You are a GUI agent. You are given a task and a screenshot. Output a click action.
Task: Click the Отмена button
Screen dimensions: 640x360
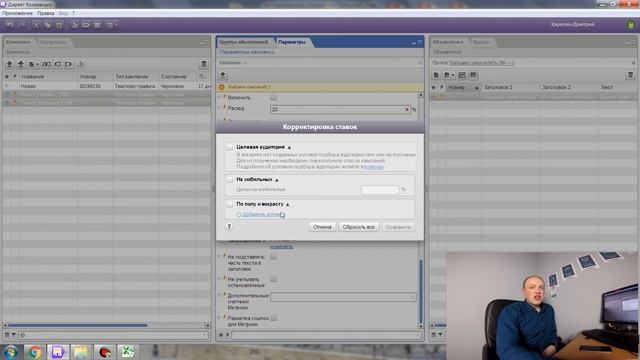322,227
